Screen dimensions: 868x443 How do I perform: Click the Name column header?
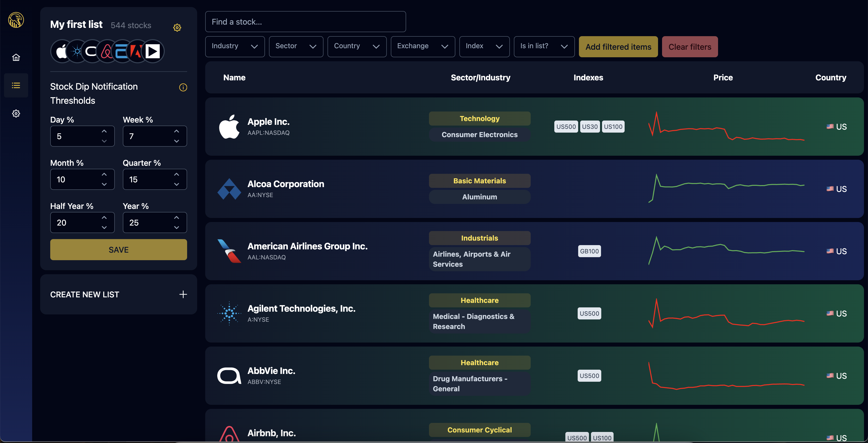pyautogui.click(x=234, y=78)
